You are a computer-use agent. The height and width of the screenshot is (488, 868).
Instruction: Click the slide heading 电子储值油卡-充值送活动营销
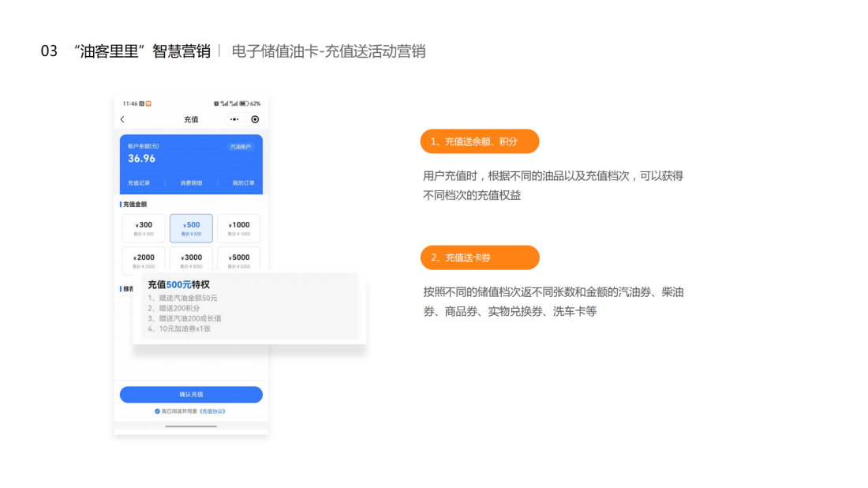coord(328,51)
